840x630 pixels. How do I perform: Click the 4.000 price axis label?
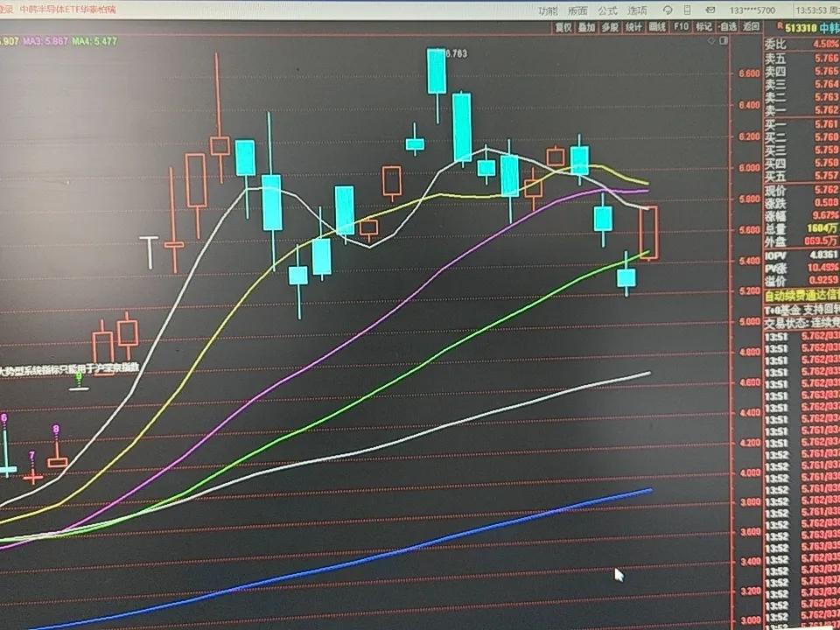click(x=749, y=472)
